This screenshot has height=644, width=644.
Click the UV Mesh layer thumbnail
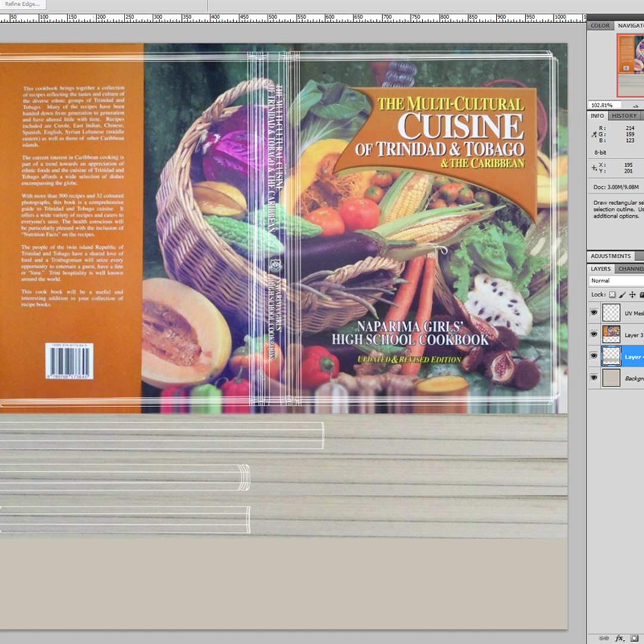pyautogui.click(x=611, y=312)
